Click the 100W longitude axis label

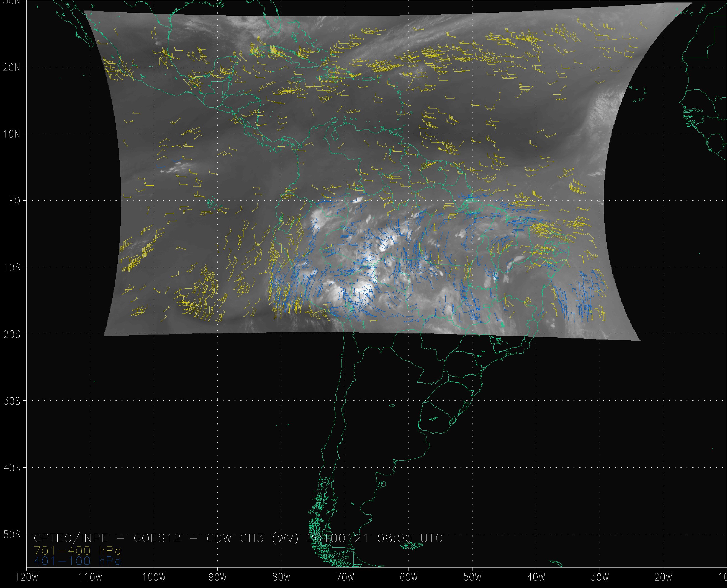pos(154,577)
